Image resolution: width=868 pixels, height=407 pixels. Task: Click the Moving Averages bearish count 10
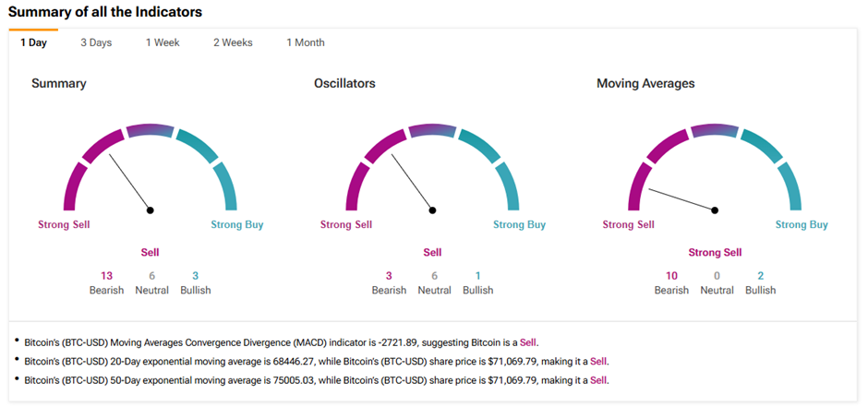point(671,275)
